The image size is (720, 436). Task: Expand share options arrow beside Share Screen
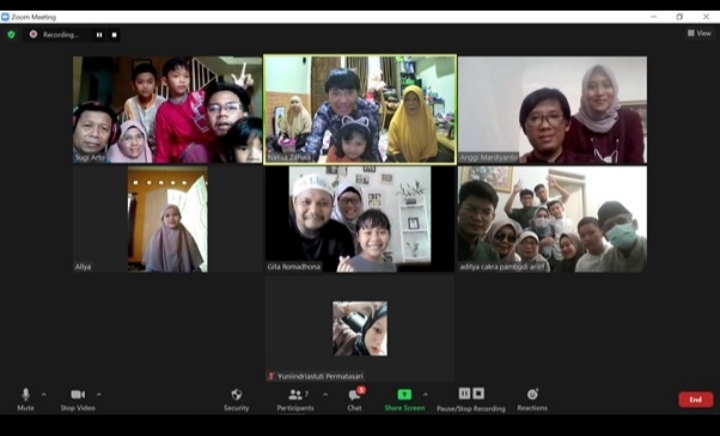coord(425,394)
